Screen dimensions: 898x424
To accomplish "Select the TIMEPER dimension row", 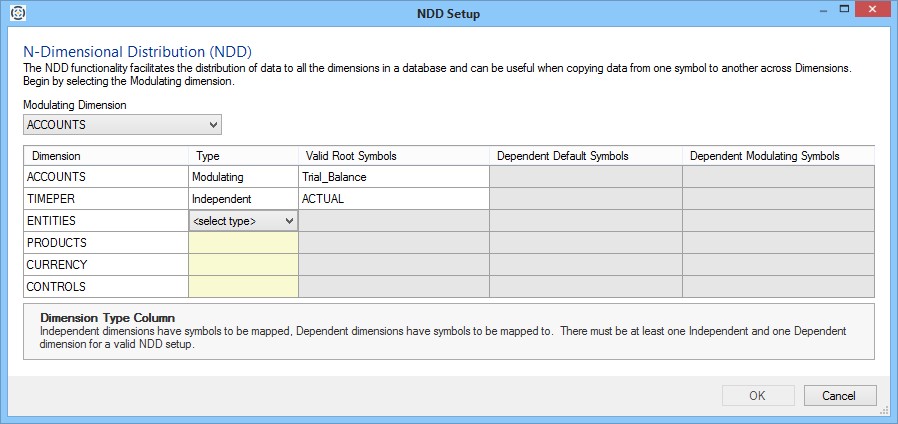I will 105,199.
